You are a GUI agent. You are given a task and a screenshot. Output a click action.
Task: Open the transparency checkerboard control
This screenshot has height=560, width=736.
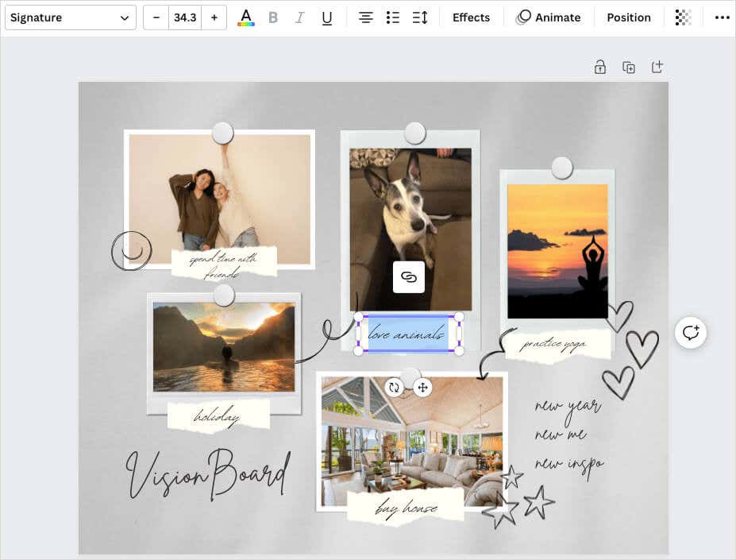coord(682,17)
